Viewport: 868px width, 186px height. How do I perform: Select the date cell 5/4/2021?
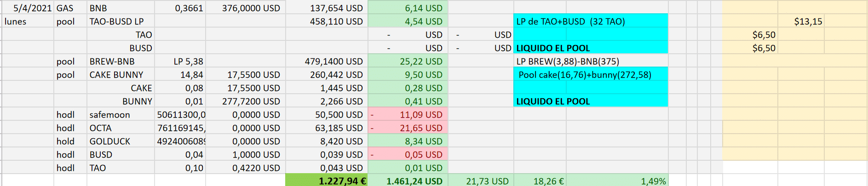point(28,8)
